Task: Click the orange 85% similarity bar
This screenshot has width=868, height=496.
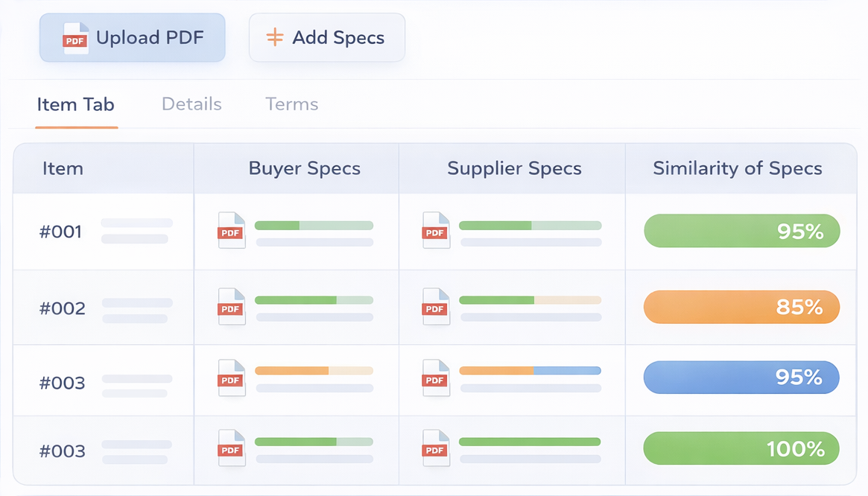Action: (741, 307)
